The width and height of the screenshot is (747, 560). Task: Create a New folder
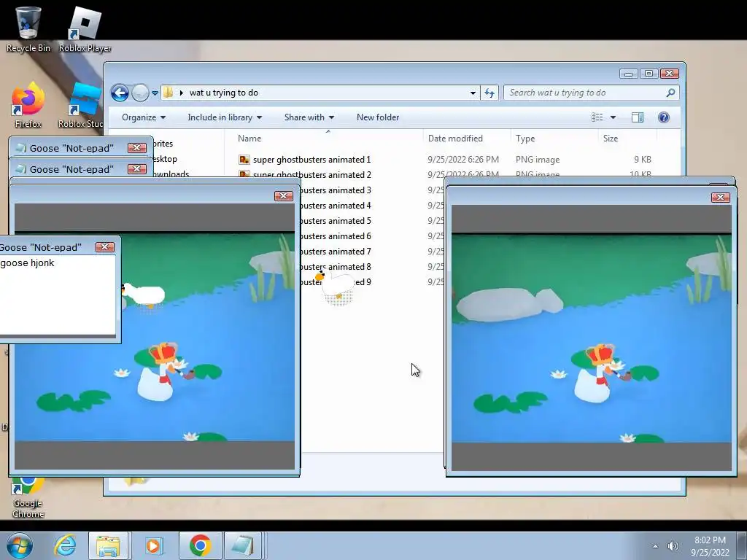378,117
